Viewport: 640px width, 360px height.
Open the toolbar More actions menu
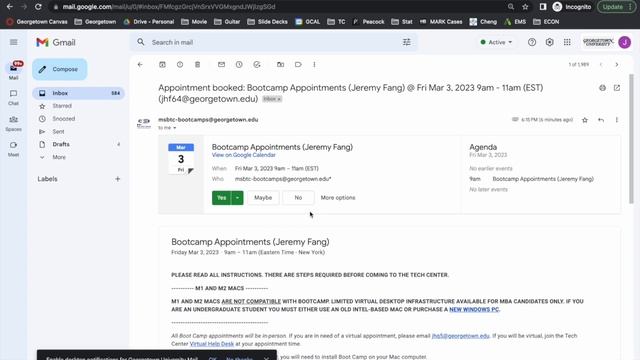314,64
